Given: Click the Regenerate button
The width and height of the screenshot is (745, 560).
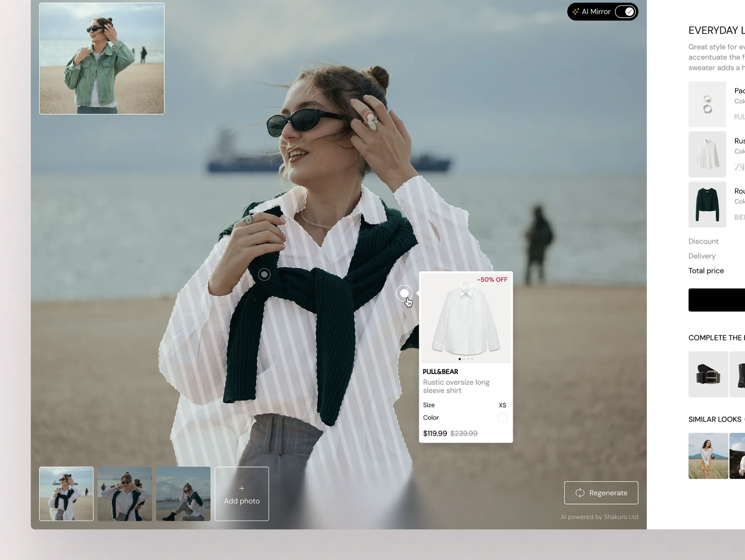Looking at the screenshot, I should 601,493.
